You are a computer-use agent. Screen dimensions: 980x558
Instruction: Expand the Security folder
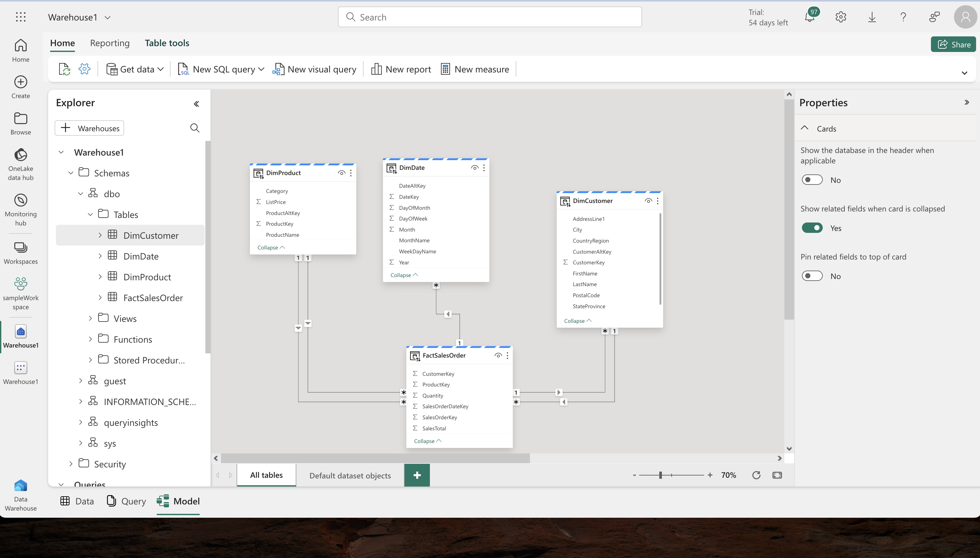[x=71, y=464]
